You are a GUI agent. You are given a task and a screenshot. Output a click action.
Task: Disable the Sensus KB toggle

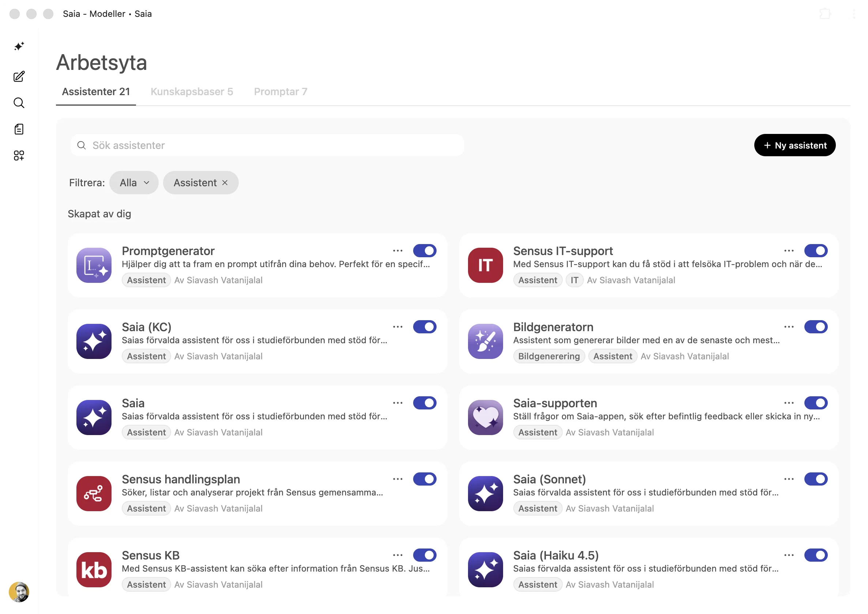[424, 555]
